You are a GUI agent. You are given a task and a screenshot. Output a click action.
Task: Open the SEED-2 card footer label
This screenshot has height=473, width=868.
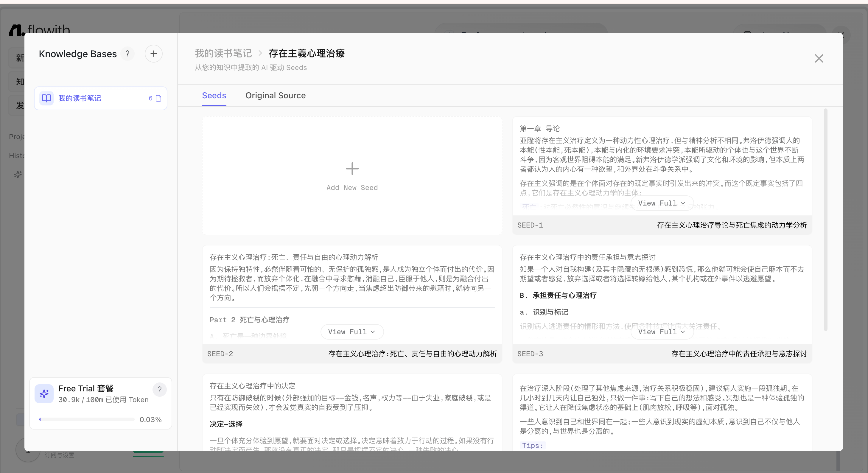220,354
